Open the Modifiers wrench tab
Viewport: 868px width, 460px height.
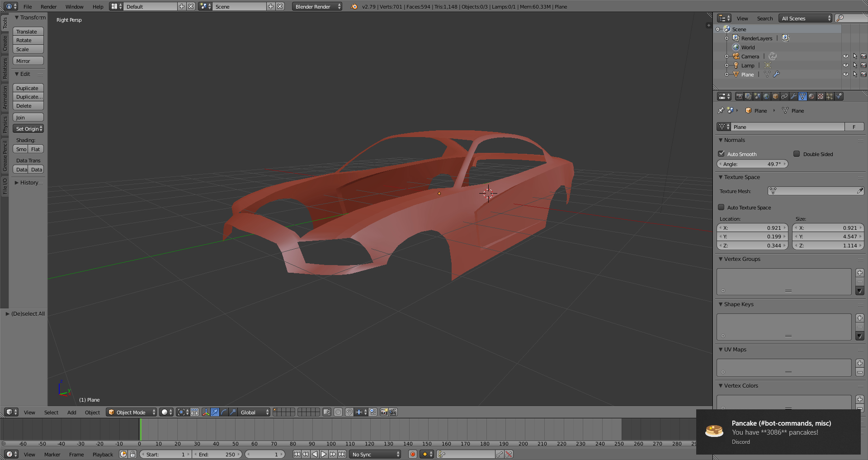click(x=793, y=96)
